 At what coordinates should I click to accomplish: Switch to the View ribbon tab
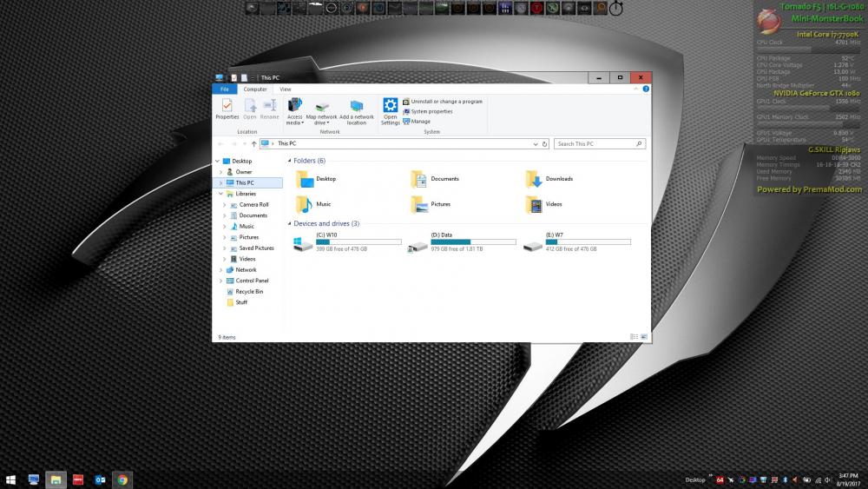285,89
